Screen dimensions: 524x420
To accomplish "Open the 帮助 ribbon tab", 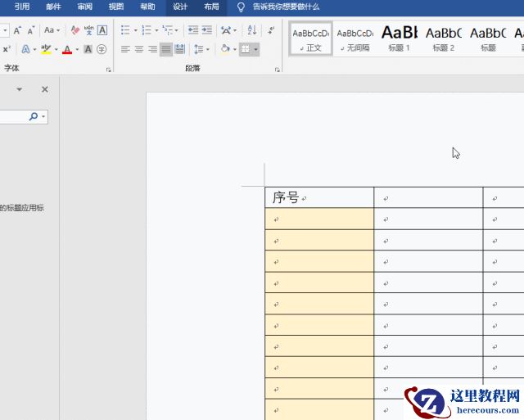I will tap(147, 7).
